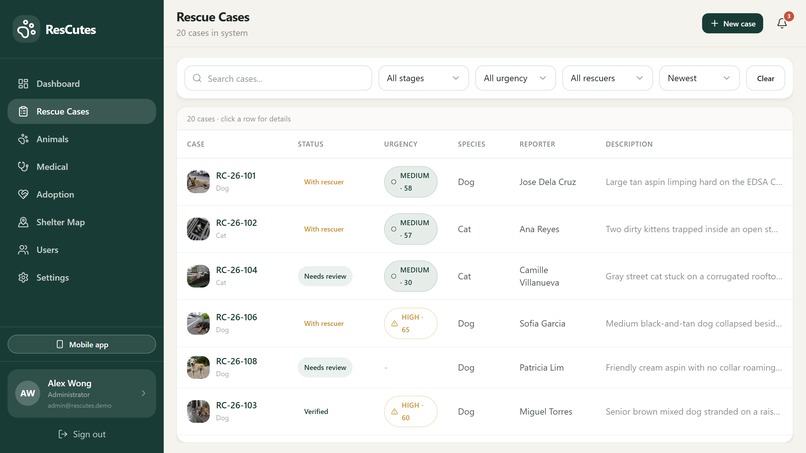The width and height of the screenshot is (806, 453).
Task: Click Needs review badge of RC-26-104
Action: pyautogui.click(x=325, y=276)
